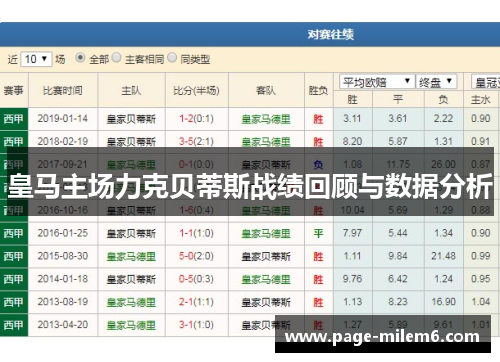The width and height of the screenshot is (500, 362).
Task: Click the 2013-08-19 match date
Action: point(63,302)
